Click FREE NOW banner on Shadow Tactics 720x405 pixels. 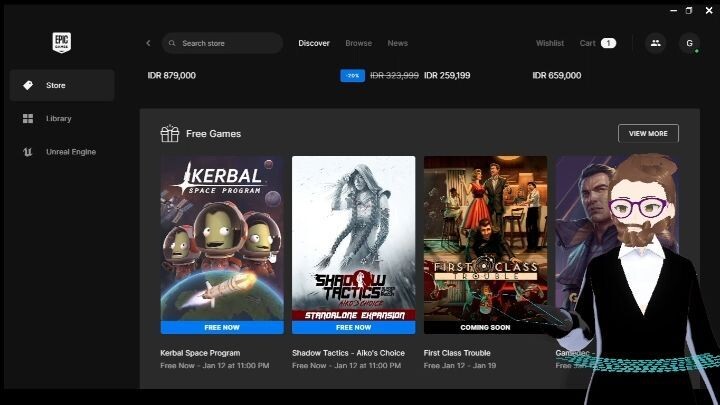pos(354,327)
